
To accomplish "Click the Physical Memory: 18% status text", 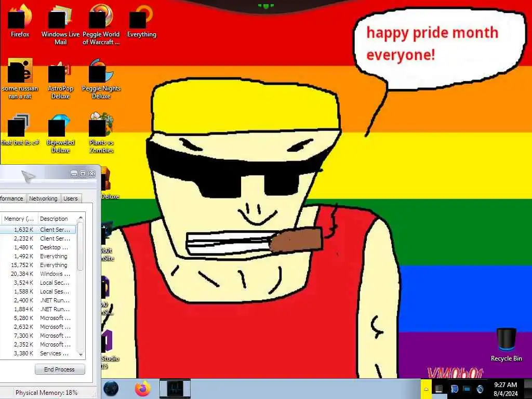I will [x=46, y=393].
